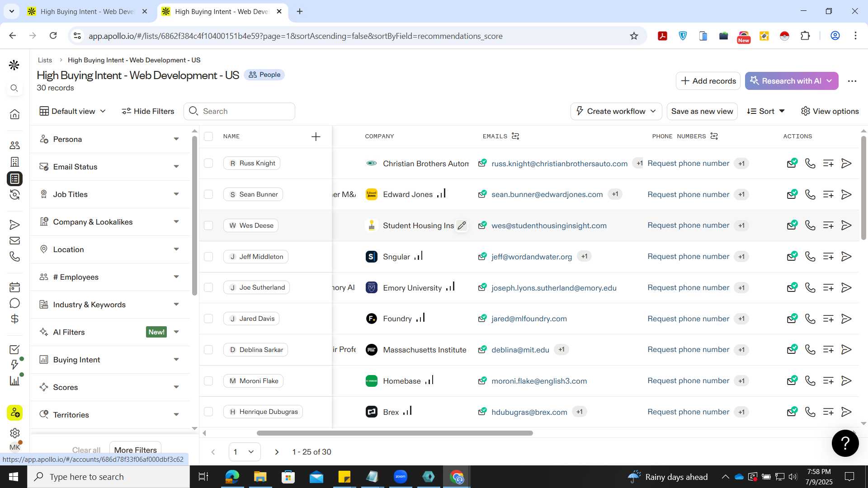Expand the Location filter
868x488 pixels.
pos(110,249)
